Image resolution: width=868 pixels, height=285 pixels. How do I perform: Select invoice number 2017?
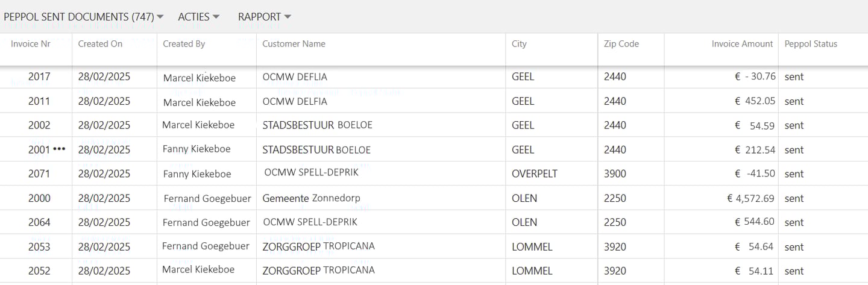pyautogui.click(x=39, y=77)
